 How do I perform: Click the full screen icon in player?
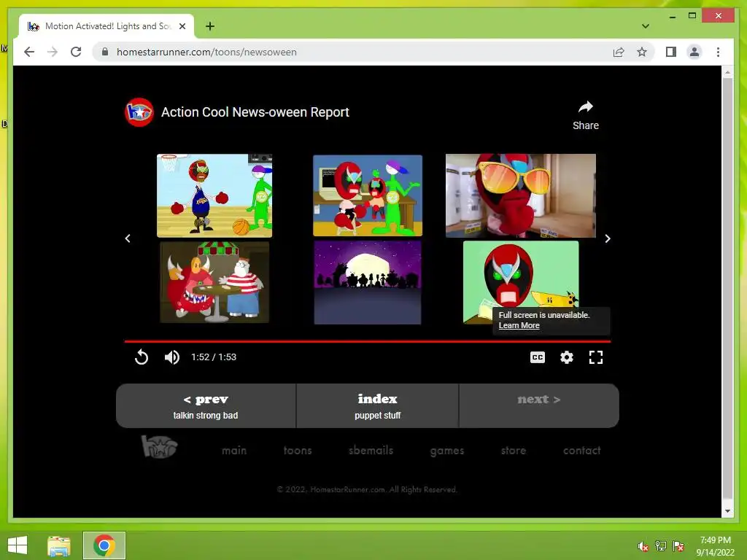click(595, 357)
